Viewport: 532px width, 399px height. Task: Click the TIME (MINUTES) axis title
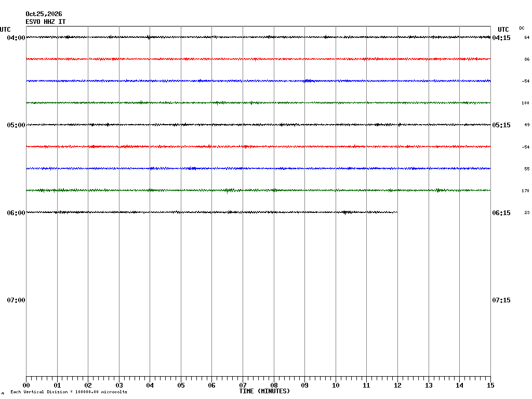click(x=264, y=391)
